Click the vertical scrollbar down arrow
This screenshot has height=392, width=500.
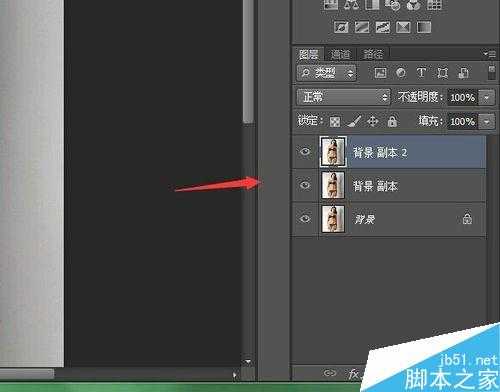pos(248,362)
